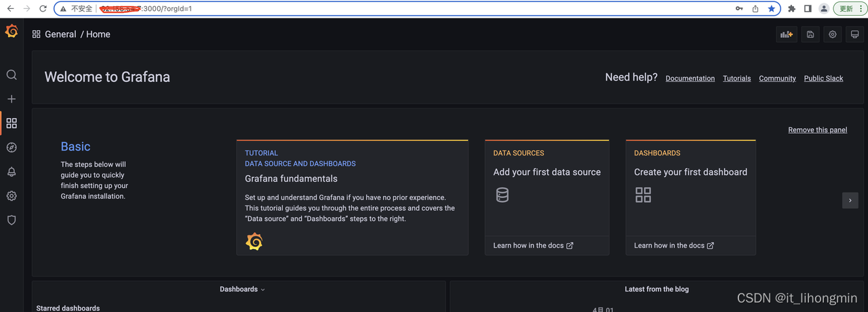Open the browser profile avatar
The image size is (868, 312).
coord(824,9)
